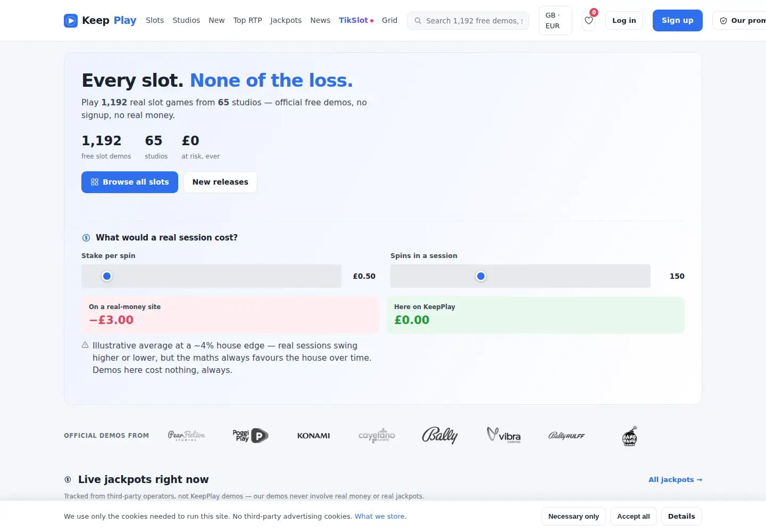Click the Pear Fiction studio logo
Screen dimensions: 766x532
(x=186, y=436)
